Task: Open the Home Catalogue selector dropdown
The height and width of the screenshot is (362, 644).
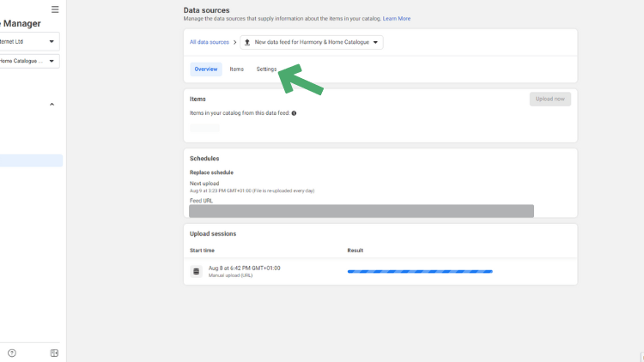Action: tap(29, 61)
